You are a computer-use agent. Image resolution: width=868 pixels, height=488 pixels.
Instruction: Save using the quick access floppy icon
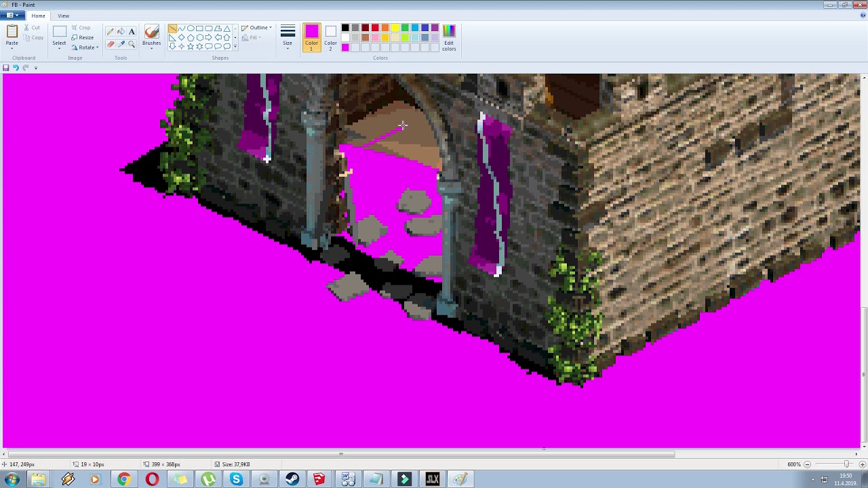click(6, 68)
